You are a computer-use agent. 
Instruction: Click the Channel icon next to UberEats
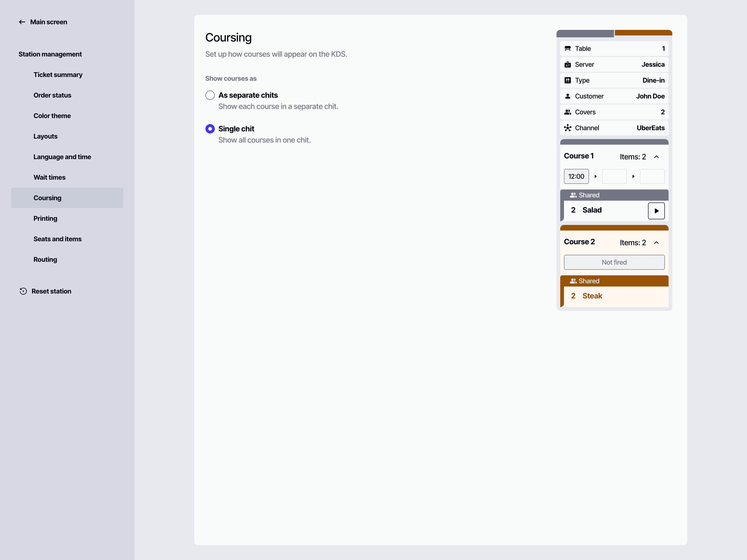tap(568, 128)
